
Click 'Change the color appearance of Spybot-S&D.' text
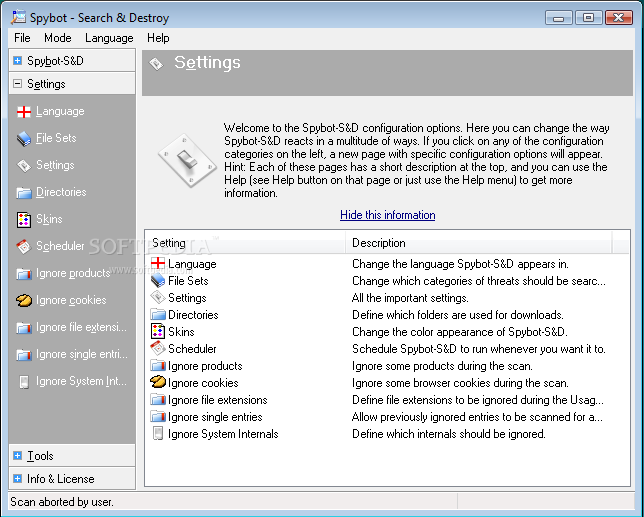click(460, 332)
